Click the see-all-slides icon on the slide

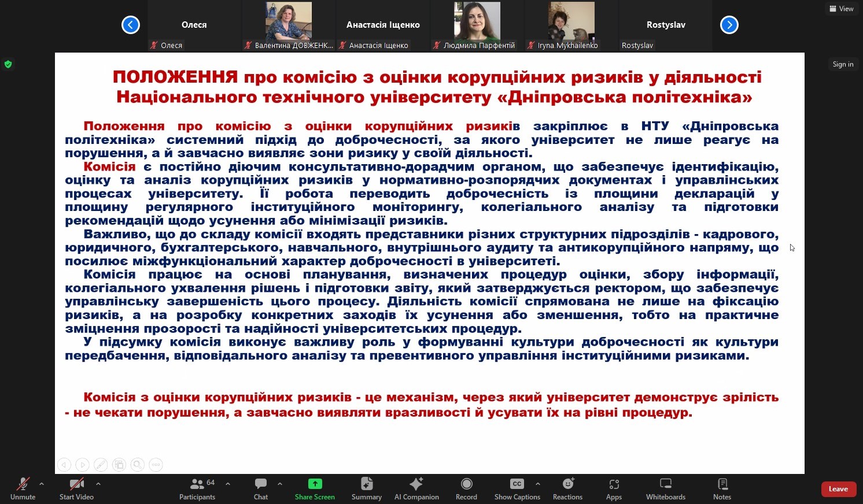[119, 464]
